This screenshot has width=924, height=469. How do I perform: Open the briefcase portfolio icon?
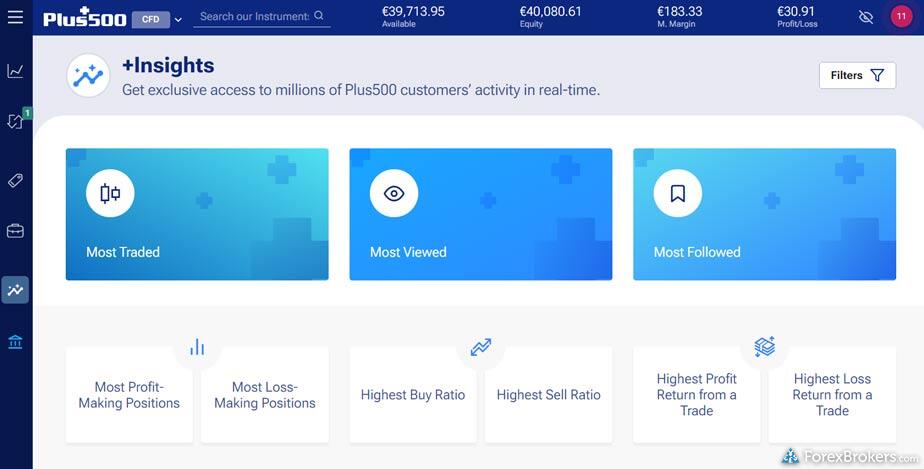pos(15,232)
